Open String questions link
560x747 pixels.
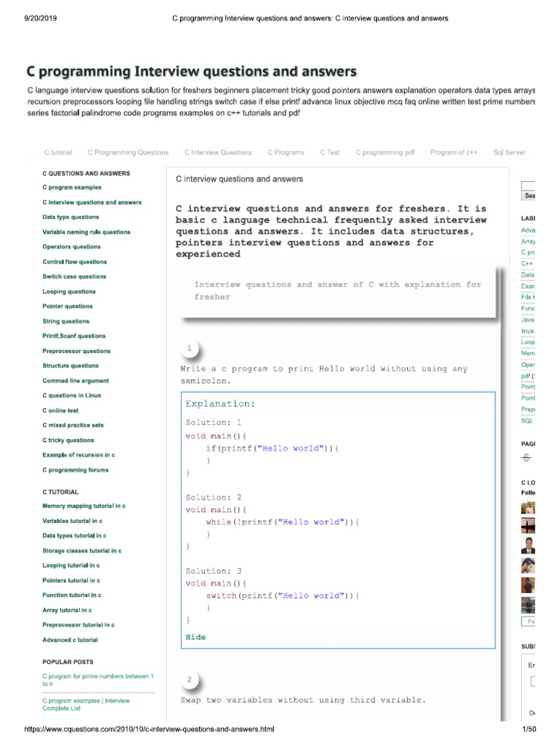66,322
